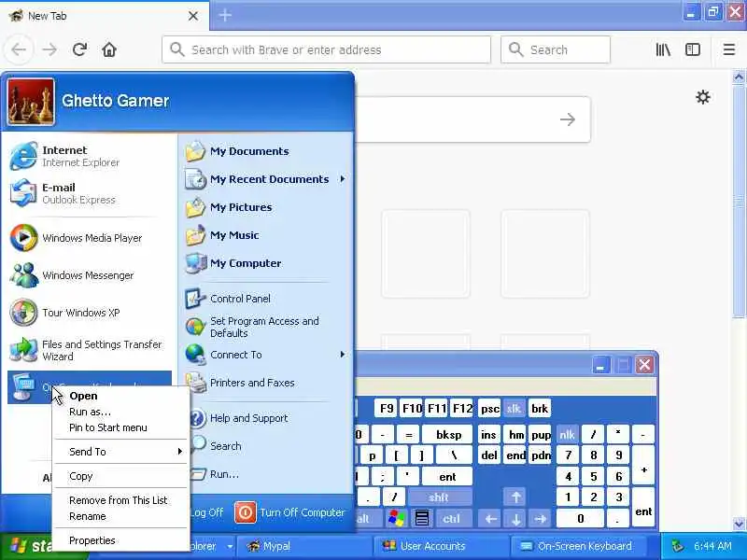Close the New Tab tab
Screen dimensions: 747x560
pos(193,16)
